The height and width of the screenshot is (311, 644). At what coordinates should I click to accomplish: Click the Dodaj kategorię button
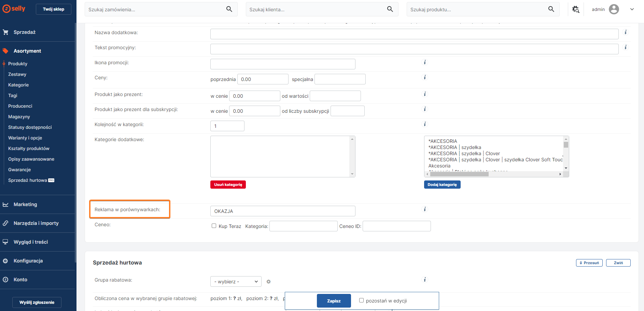442,185
